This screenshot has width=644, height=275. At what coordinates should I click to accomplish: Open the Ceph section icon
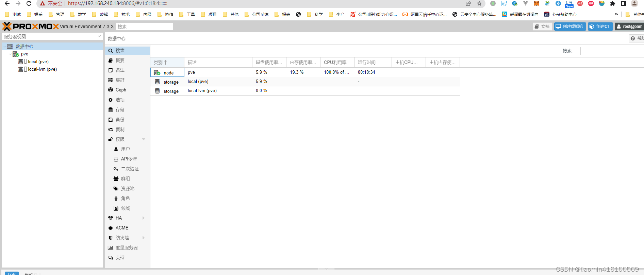[x=111, y=90]
